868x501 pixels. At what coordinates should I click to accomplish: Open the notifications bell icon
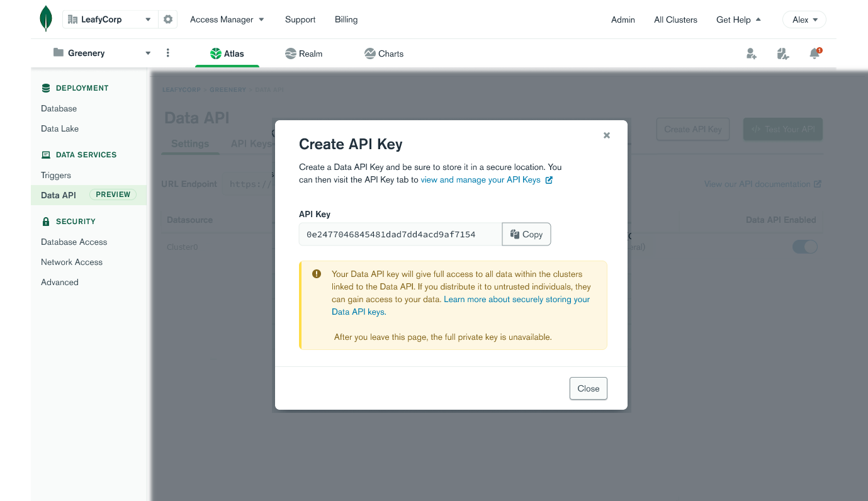pos(815,53)
